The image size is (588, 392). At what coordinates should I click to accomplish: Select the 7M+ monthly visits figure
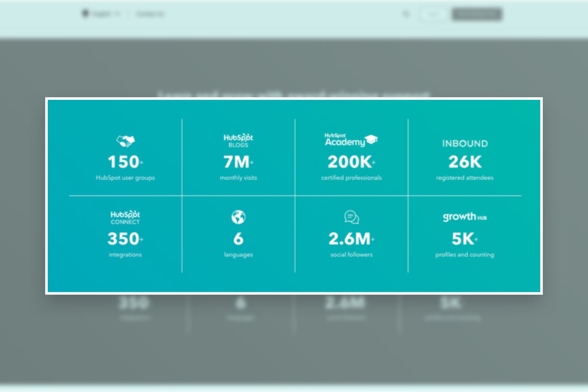click(x=238, y=162)
